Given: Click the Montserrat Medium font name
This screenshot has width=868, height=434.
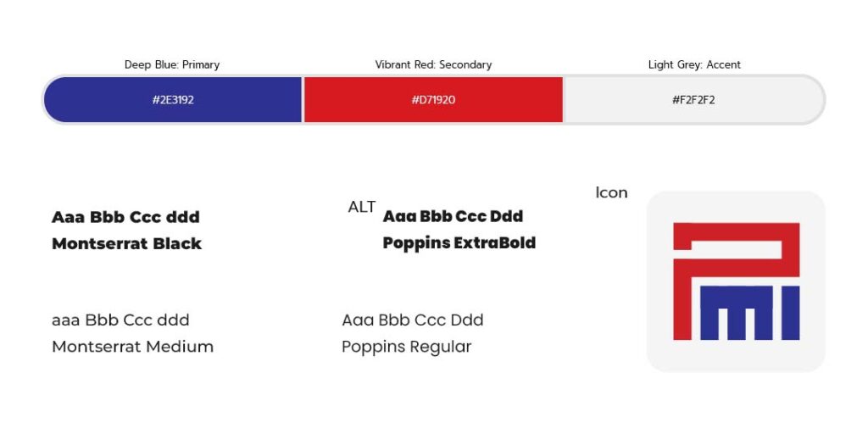Looking at the screenshot, I should [x=132, y=347].
